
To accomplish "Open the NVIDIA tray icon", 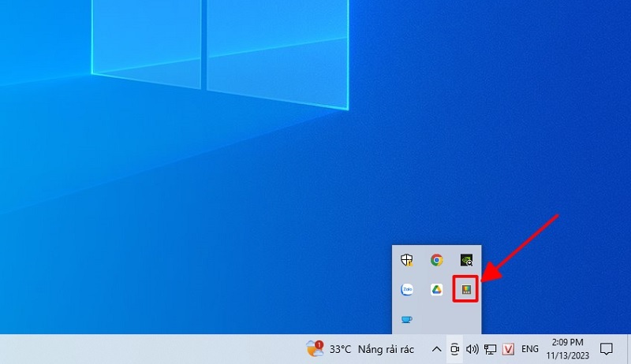I will (x=466, y=260).
